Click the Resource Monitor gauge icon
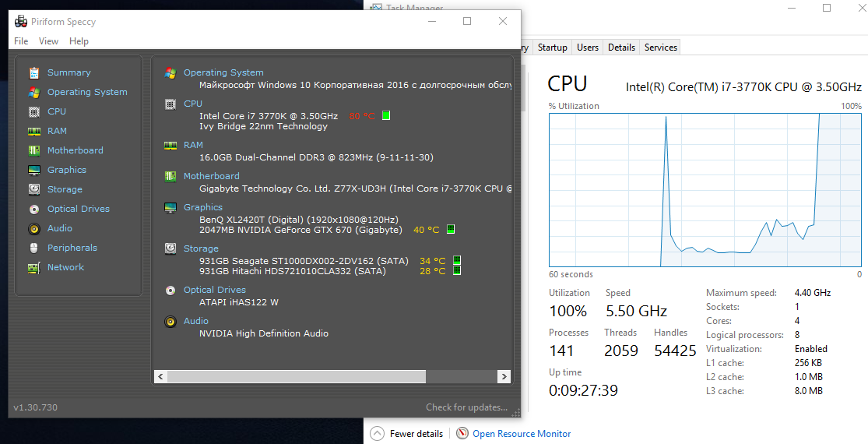 pos(462,433)
